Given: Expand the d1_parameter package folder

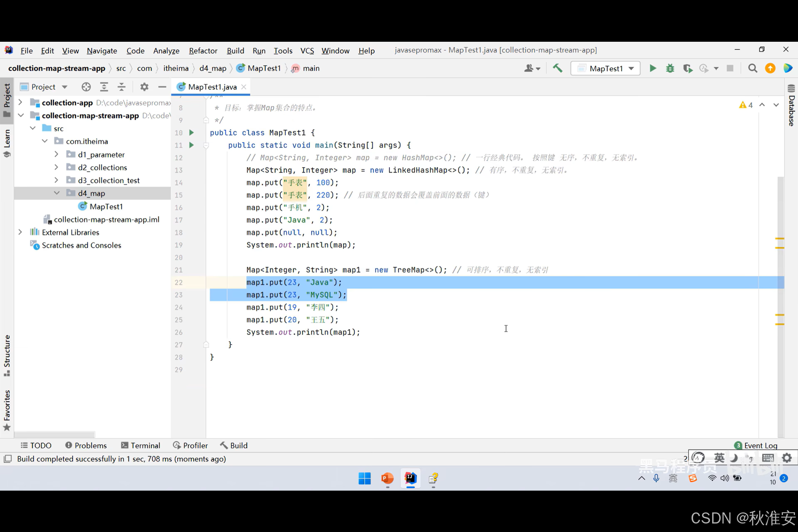Looking at the screenshot, I should click(56, 154).
